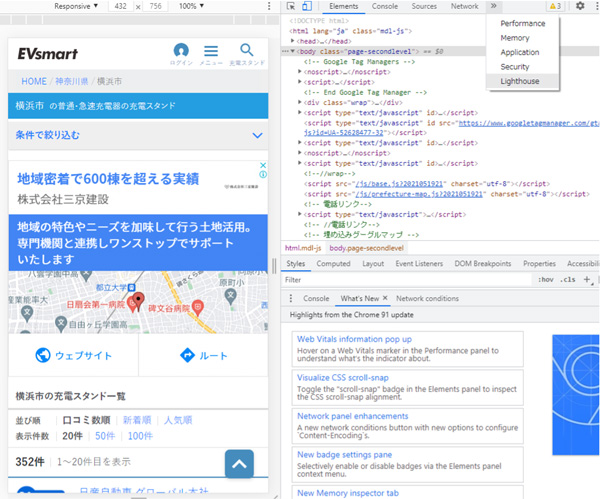
Task: Toggle the .cls class editor
Action: pos(568,280)
